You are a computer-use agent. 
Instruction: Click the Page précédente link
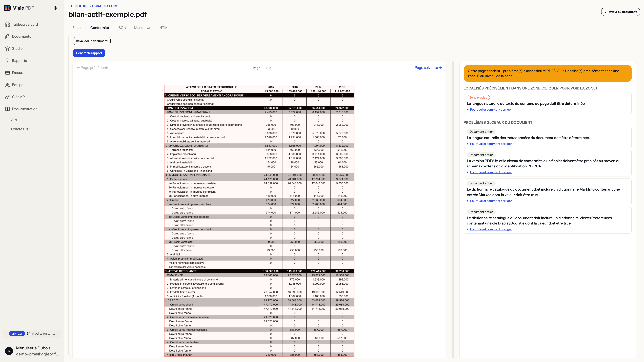(93, 68)
